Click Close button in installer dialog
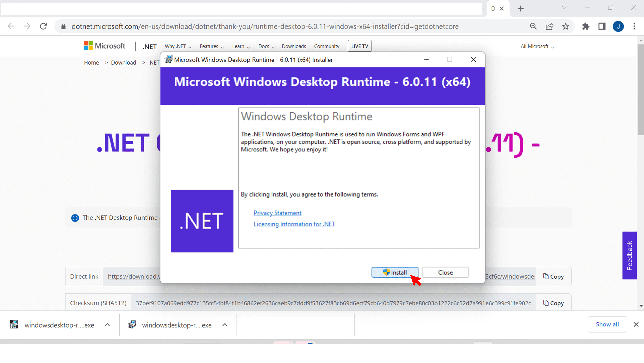The height and width of the screenshot is (363, 644). tap(445, 272)
